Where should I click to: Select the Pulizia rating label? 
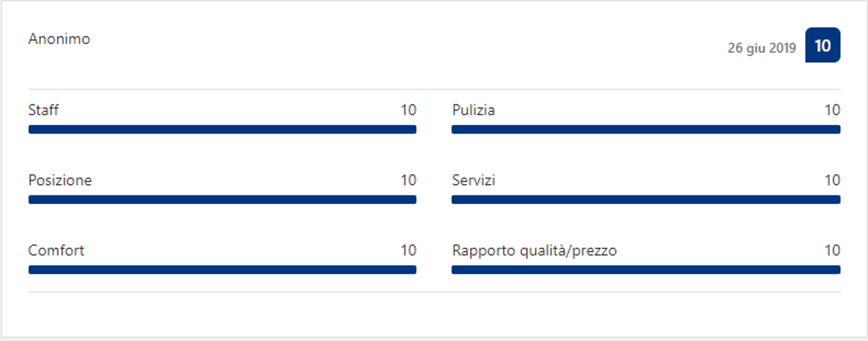pos(473,110)
